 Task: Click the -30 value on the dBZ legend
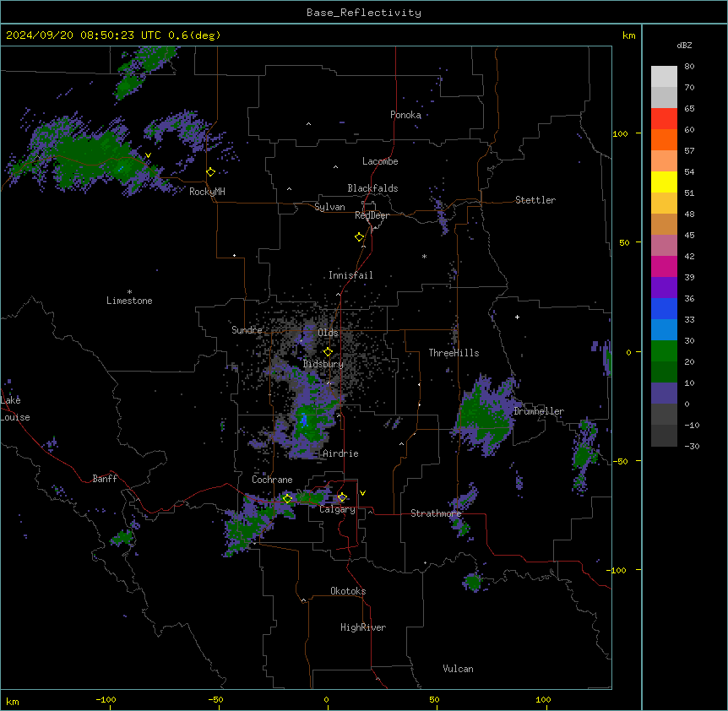tap(692, 446)
